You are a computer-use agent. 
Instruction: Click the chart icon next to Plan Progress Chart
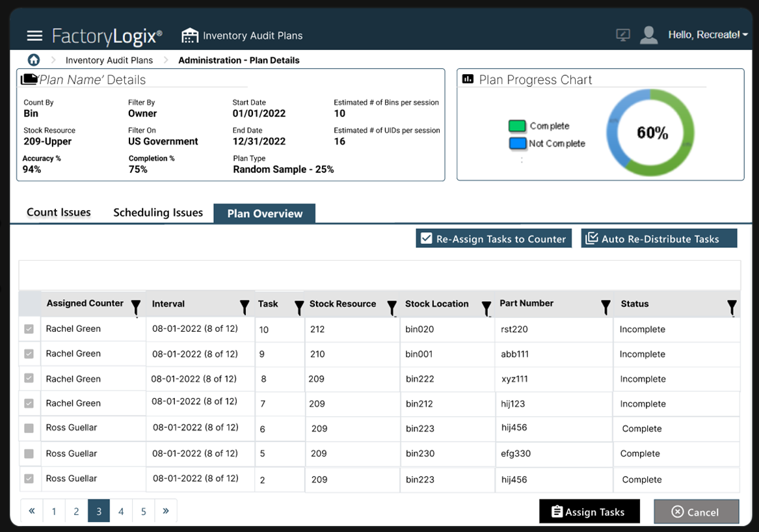[468, 79]
